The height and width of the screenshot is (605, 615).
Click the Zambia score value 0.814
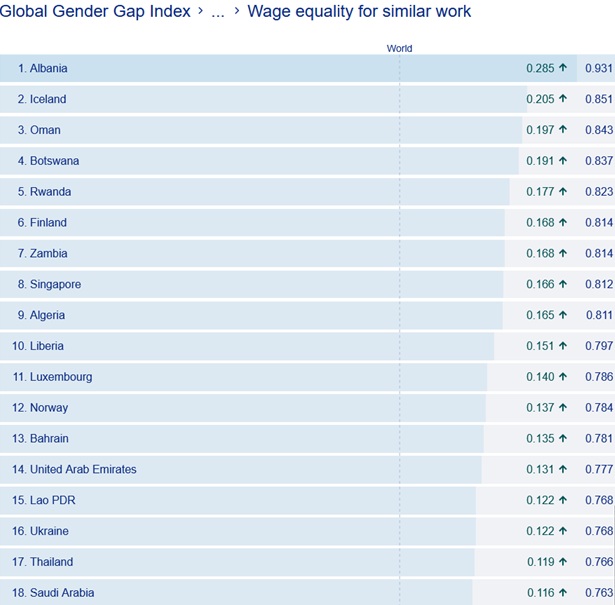coord(599,254)
